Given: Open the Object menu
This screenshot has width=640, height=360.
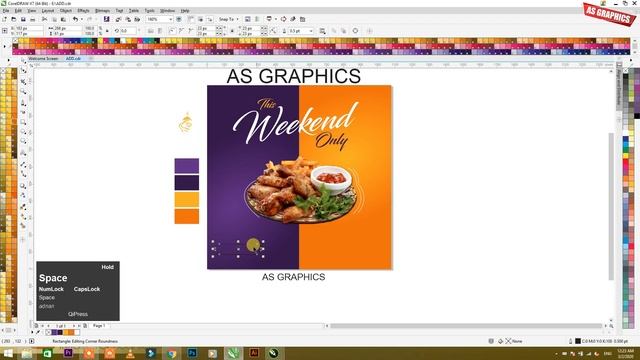Looking at the screenshot, I should pyautogui.click(x=66, y=11).
